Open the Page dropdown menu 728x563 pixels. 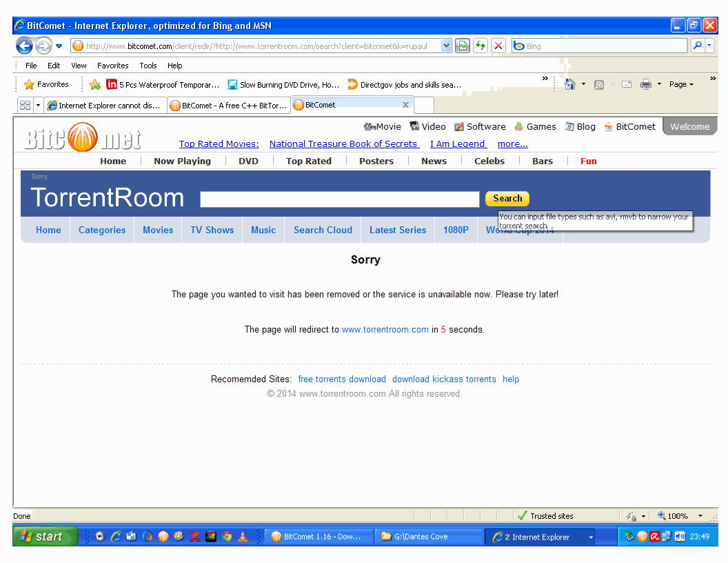click(x=680, y=84)
